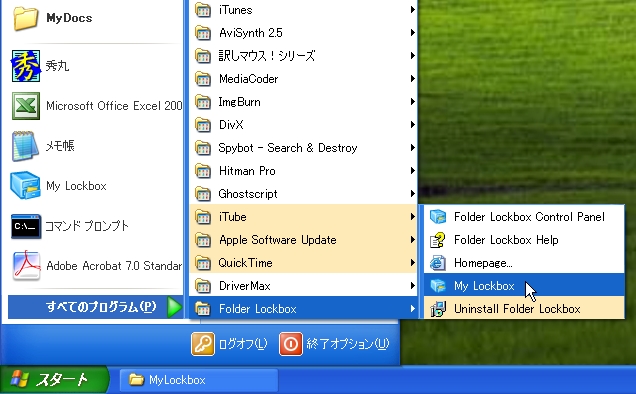Switch to MyLockbox taskbar window
Viewport: 636px width, 394px height.
click(199, 380)
